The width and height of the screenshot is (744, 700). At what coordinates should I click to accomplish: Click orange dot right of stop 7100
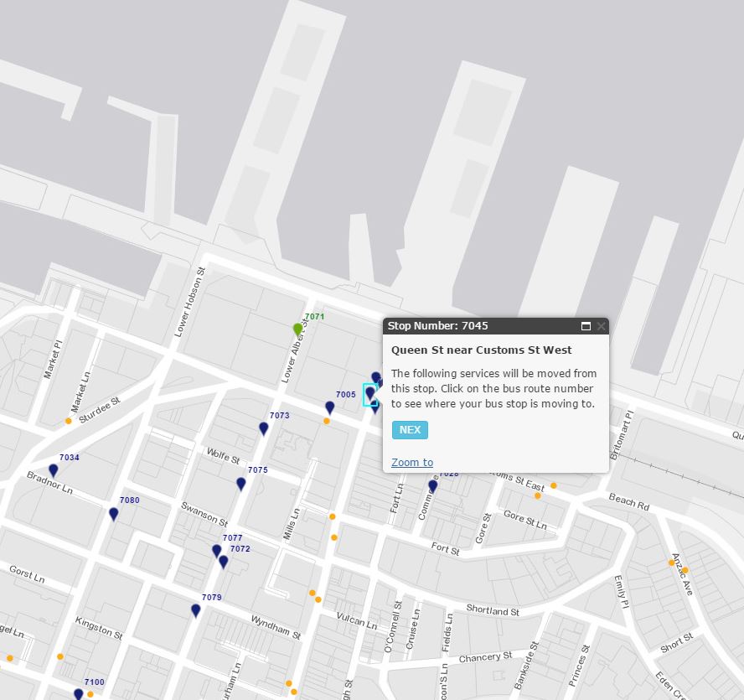point(90,694)
